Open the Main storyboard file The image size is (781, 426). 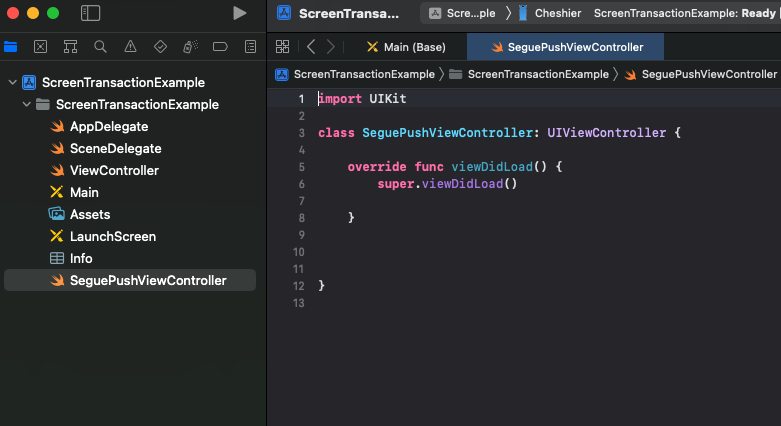pyautogui.click(x=84, y=192)
